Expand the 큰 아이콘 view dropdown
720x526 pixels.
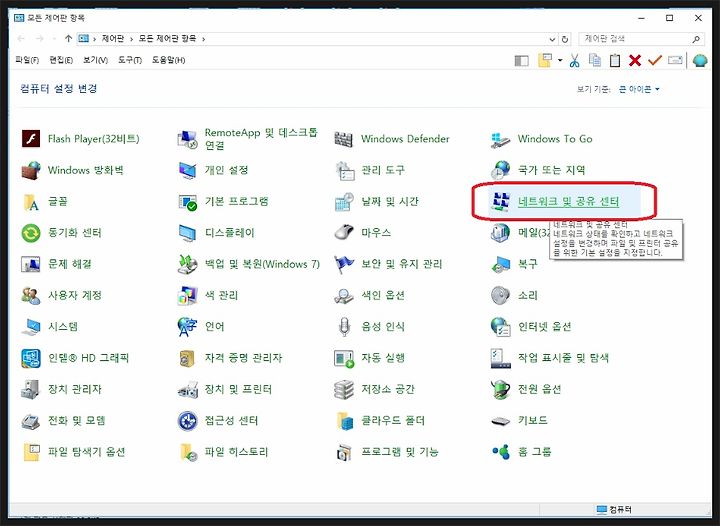[639, 89]
